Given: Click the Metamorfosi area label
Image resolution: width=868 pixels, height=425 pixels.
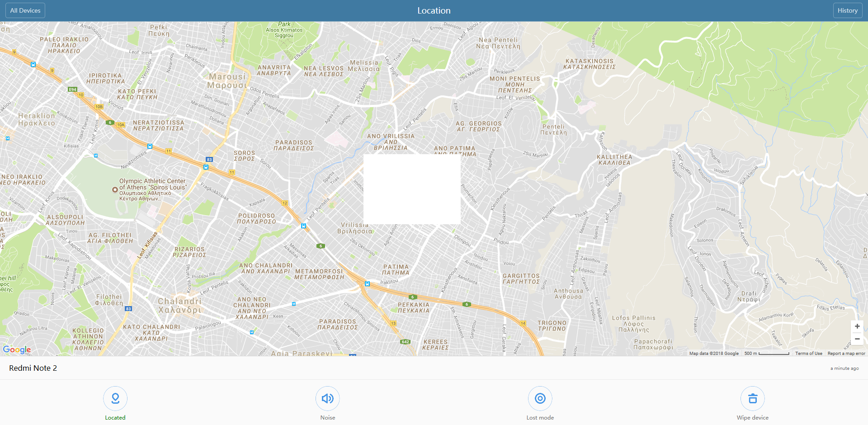Looking at the screenshot, I should click(319, 274).
